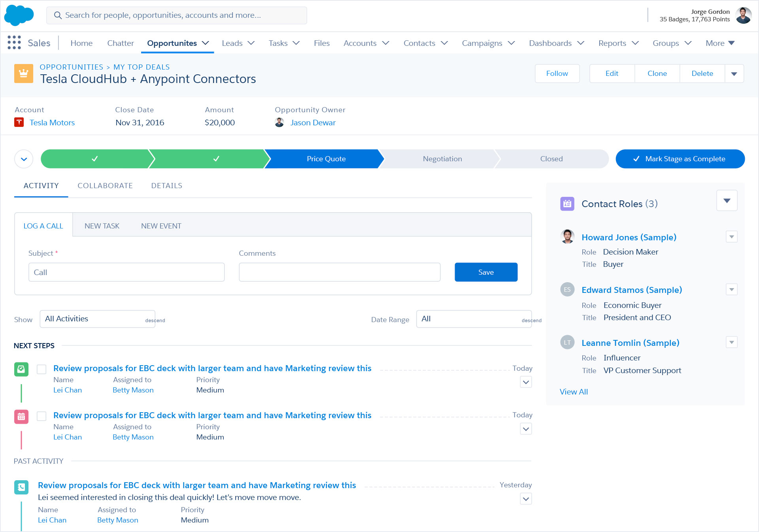Check the first Next Steps task checkbox

(42, 369)
